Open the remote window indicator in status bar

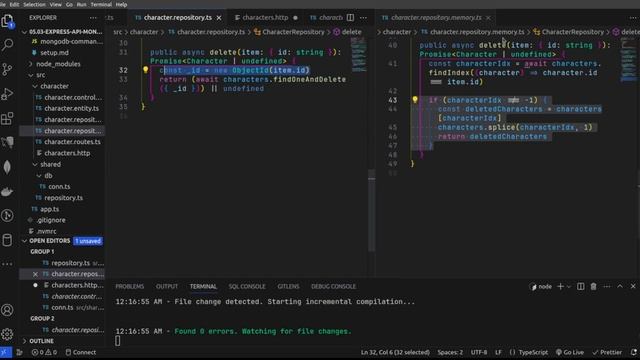point(6,352)
